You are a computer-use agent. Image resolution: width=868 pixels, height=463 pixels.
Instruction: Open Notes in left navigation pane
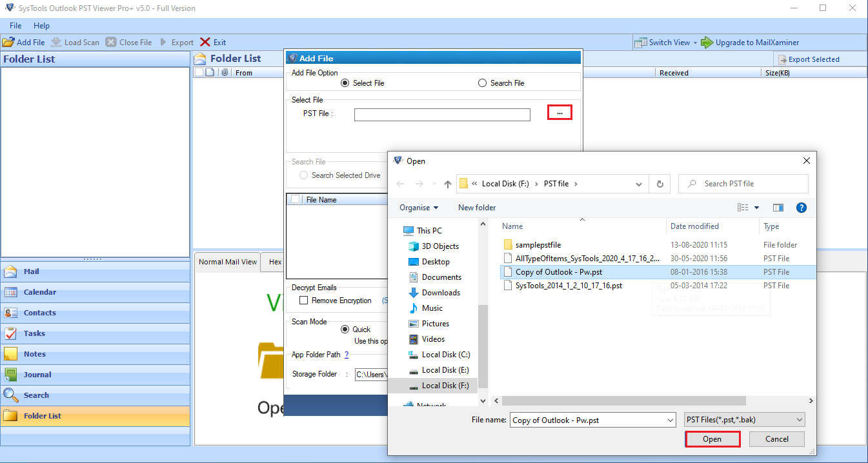(x=95, y=354)
